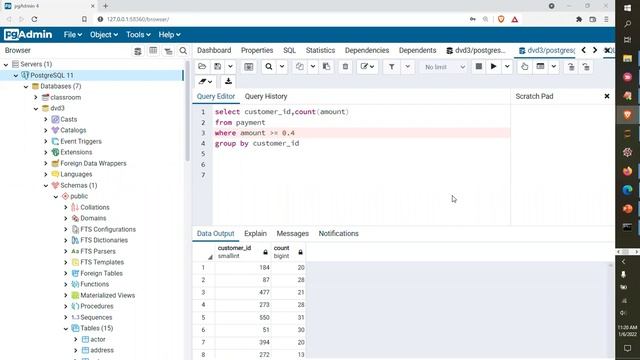
Task: Switch to the Dependents tab
Action: coord(418,50)
